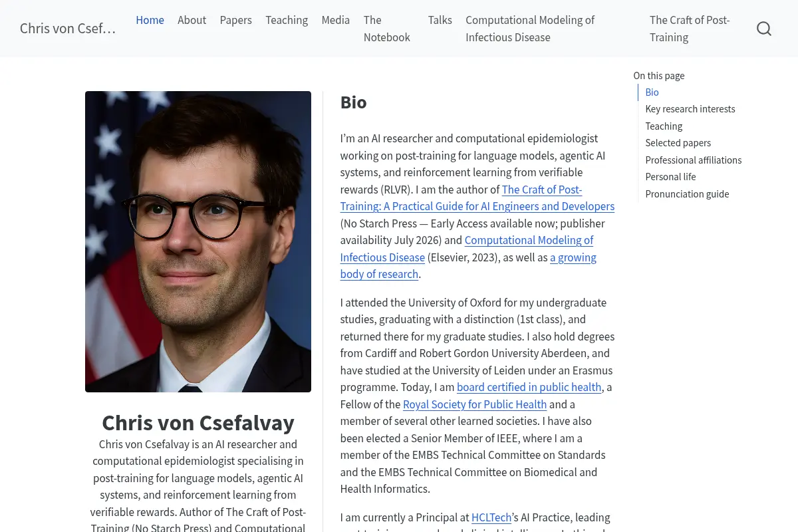Follow the board certified in public health link
Image resolution: width=798 pixels, height=532 pixels.
[529, 387]
